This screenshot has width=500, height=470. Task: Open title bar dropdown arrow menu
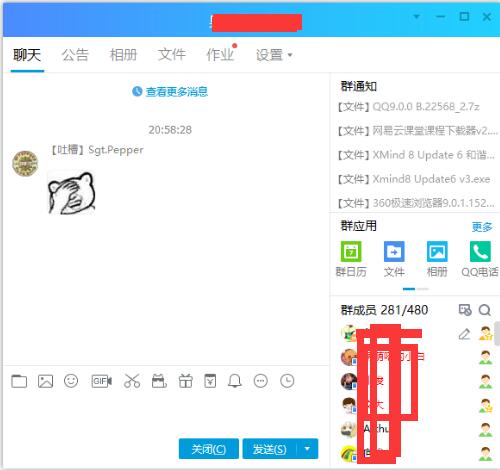[417, 16]
